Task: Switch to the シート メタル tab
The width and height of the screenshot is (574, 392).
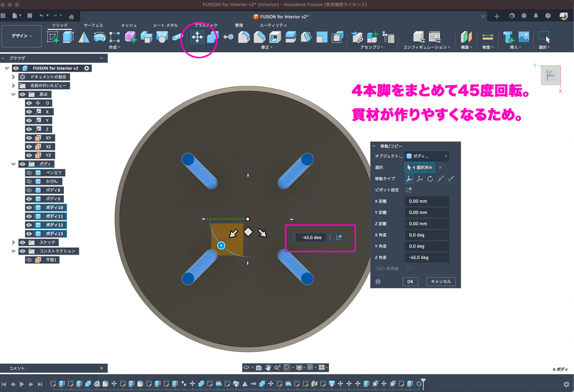Action: tap(165, 25)
